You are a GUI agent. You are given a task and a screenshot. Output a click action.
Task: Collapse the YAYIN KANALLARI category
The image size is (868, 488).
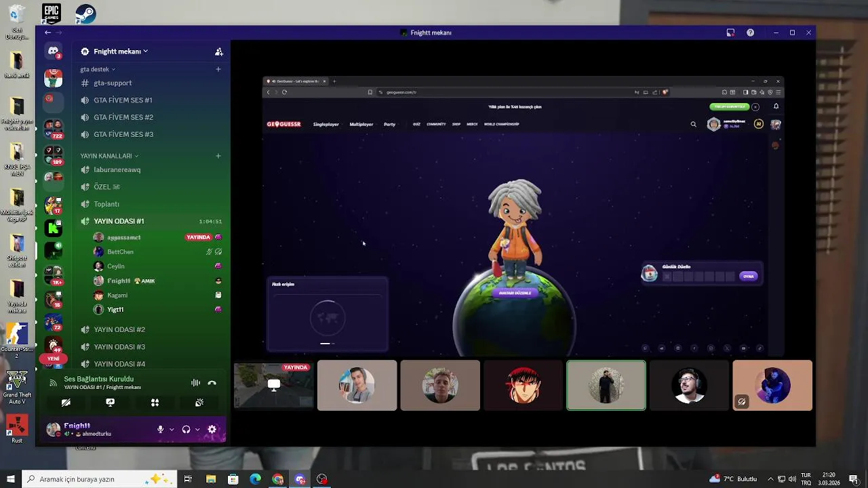point(109,156)
